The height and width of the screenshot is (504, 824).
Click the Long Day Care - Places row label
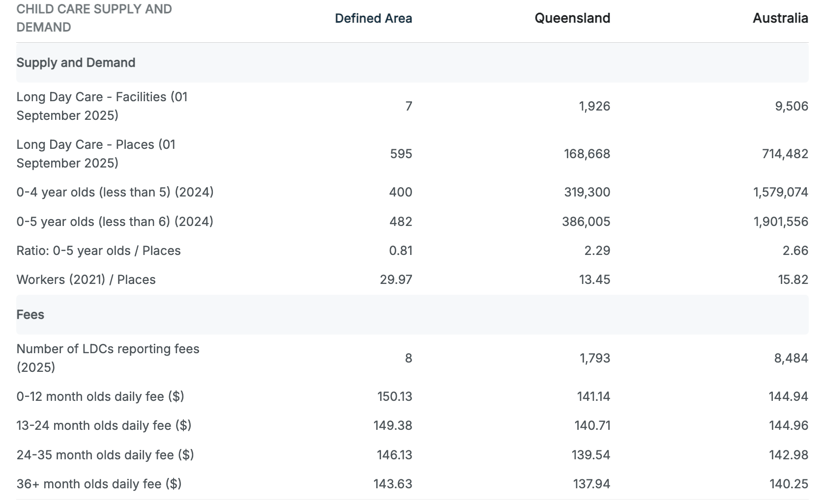click(96, 154)
